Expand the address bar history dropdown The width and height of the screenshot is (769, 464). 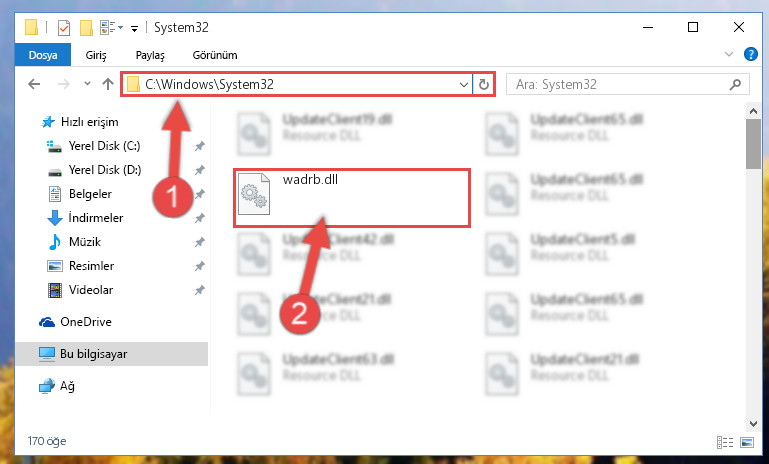click(x=463, y=84)
